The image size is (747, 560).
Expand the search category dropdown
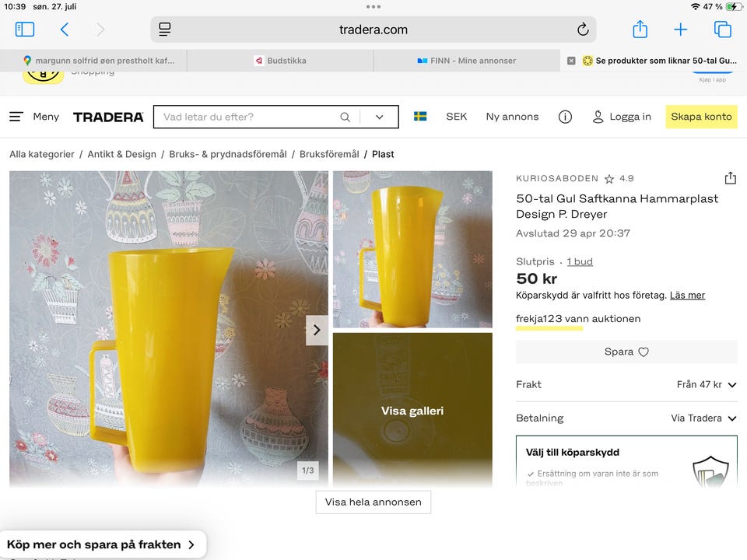(x=380, y=117)
